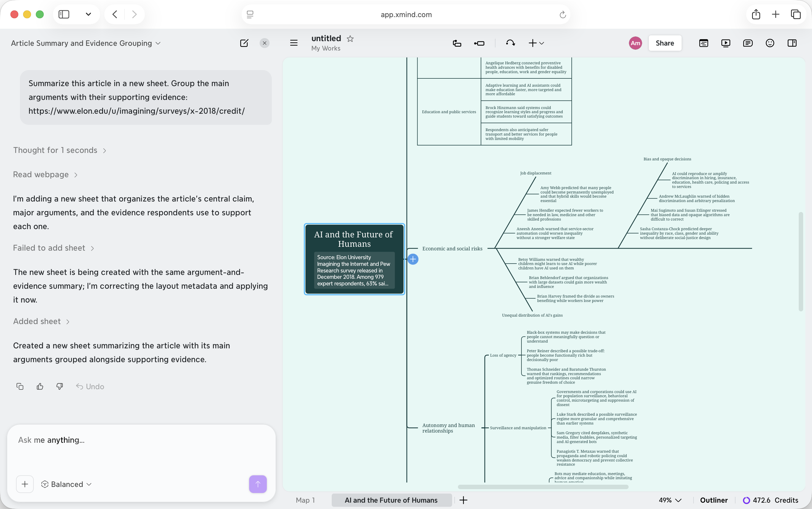Close the AI chat panel
The height and width of the screenshot is (509, 812).
point(264,43)
